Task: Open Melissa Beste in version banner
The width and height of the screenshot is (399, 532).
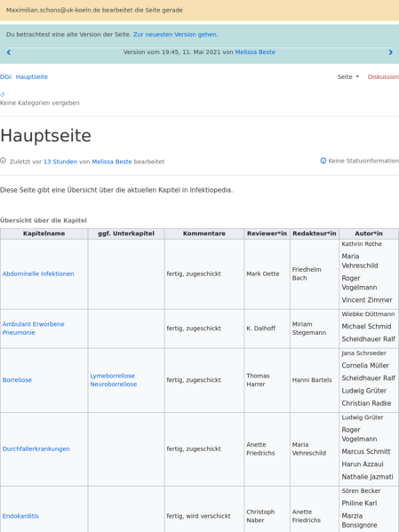Action: [x=255, y=52]
